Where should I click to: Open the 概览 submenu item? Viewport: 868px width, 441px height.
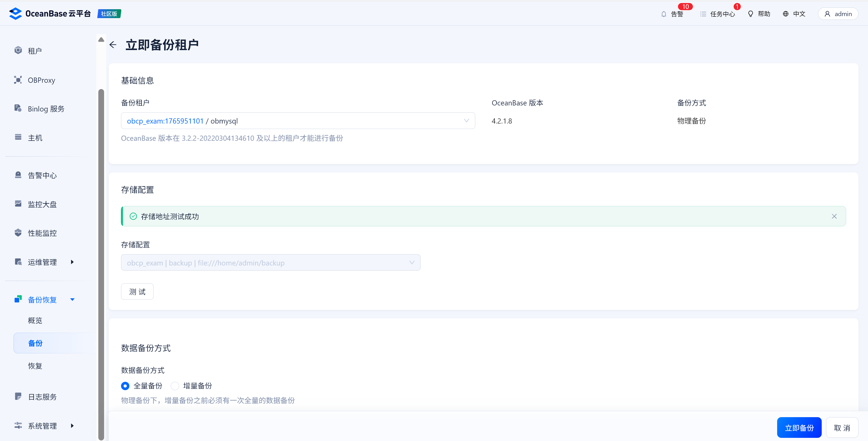35,320
